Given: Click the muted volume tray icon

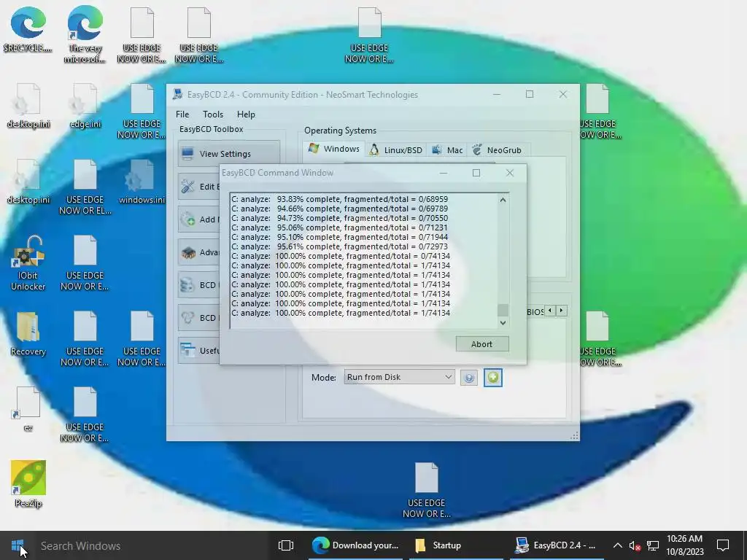Looking at the screenshot, I should [635, 545].
